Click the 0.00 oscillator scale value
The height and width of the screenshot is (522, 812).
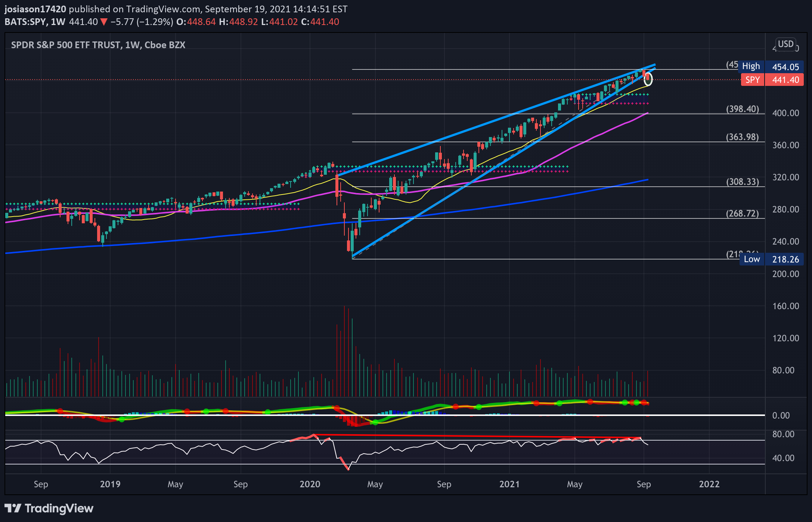point(781,415)
